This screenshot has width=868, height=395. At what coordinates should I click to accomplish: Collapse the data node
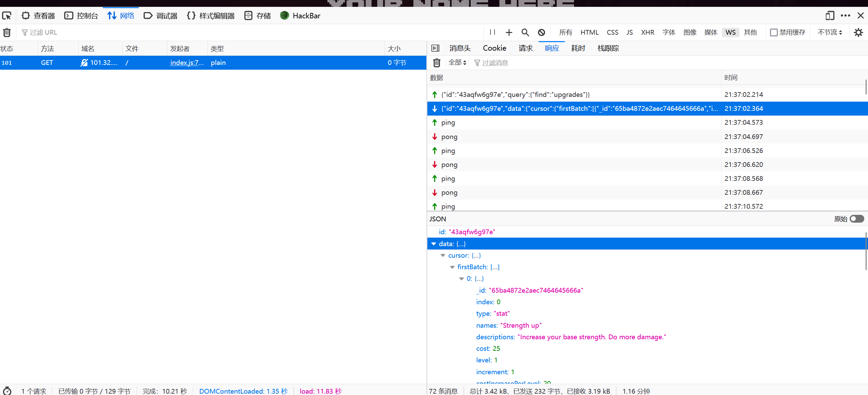433,244
